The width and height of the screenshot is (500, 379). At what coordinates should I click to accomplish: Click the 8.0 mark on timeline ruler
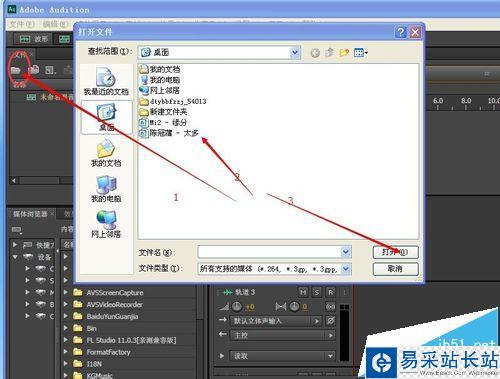click(x=466, y=101)
